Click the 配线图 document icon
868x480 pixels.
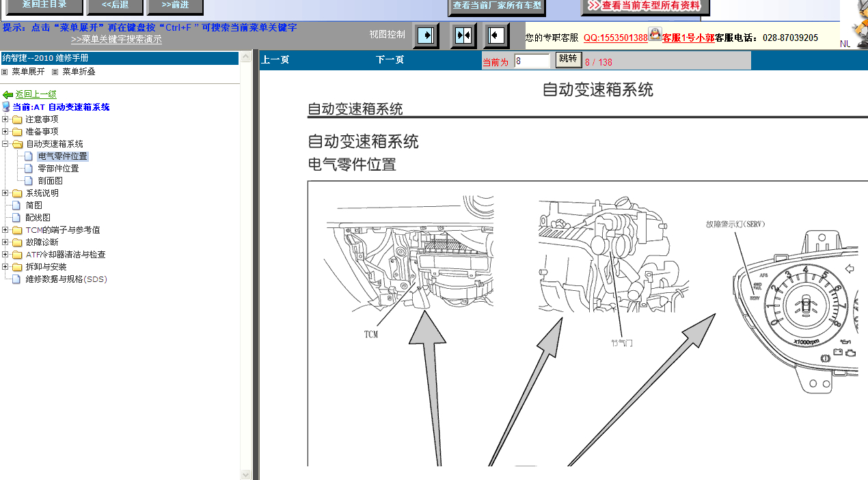click(17, 218)
